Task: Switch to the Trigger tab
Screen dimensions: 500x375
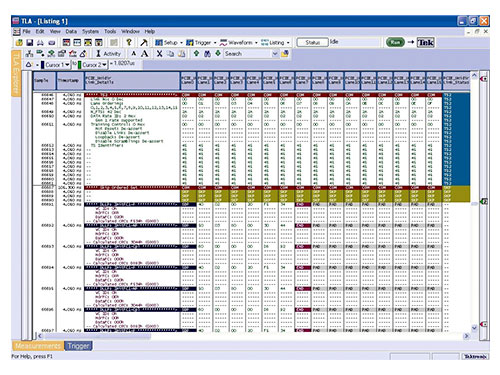Action: 78,346
